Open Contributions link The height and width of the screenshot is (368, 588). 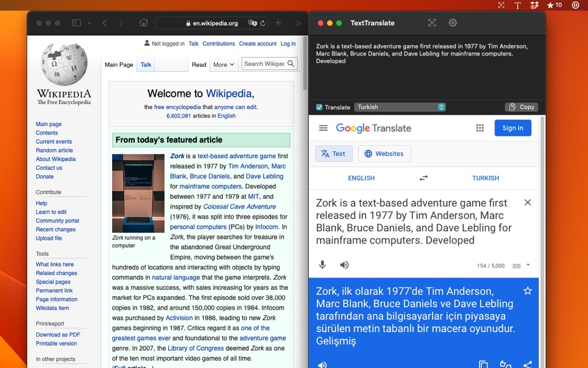pos(218,43)
